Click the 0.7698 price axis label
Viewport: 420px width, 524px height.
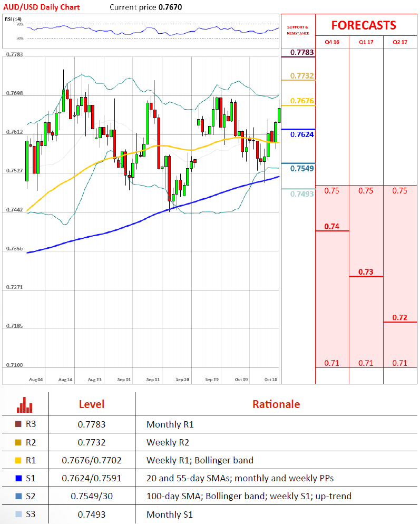pos(14,93)
